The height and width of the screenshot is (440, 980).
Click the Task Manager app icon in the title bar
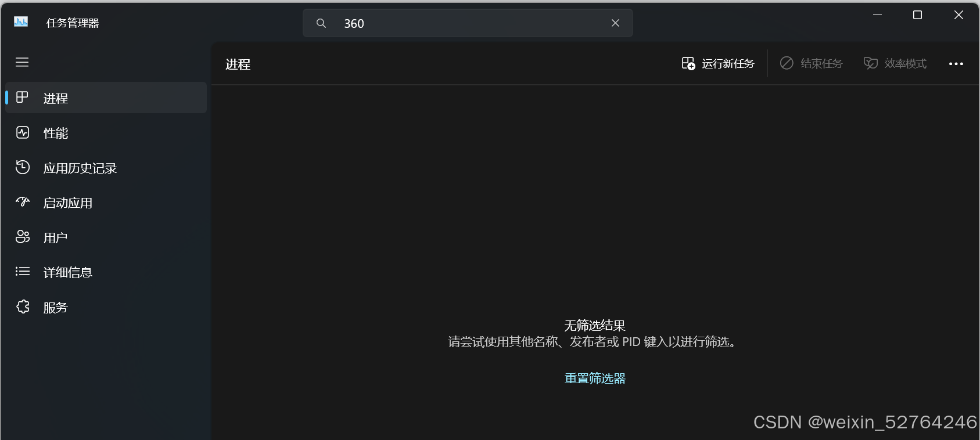tap(21, 21)
